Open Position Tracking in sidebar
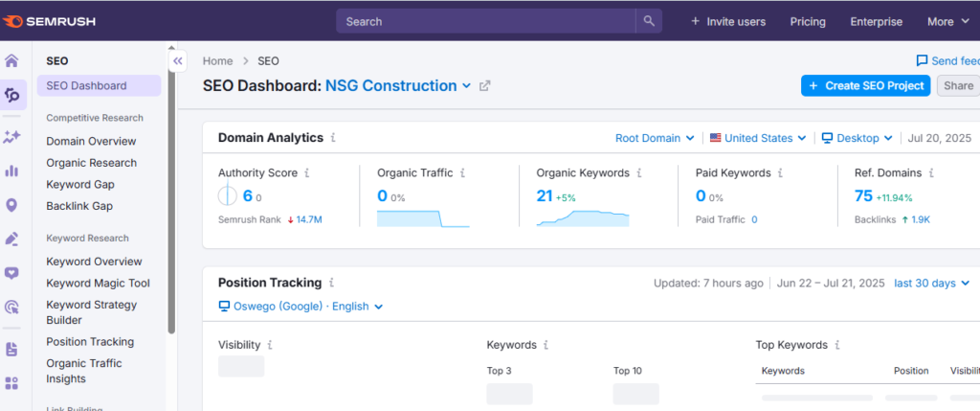This screenshot has width=980, height=411. [90, 342]
